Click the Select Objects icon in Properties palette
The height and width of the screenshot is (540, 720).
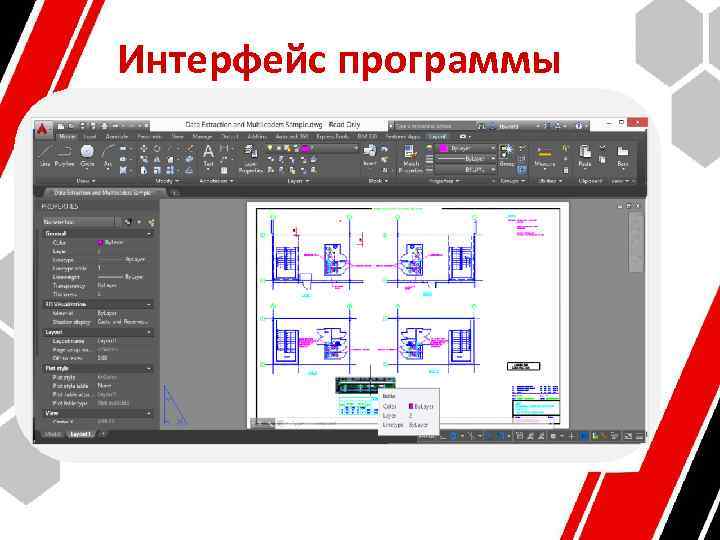click(139, 222)
